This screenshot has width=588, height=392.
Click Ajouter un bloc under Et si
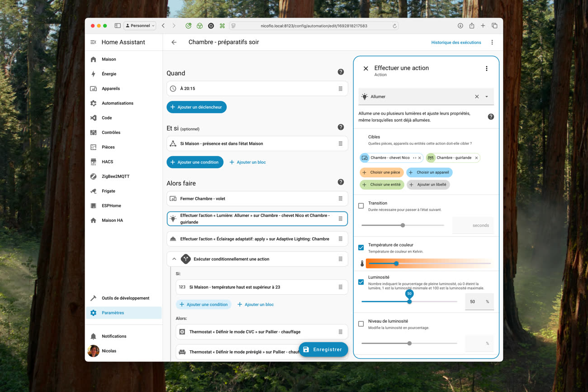(x=247, y=162)
